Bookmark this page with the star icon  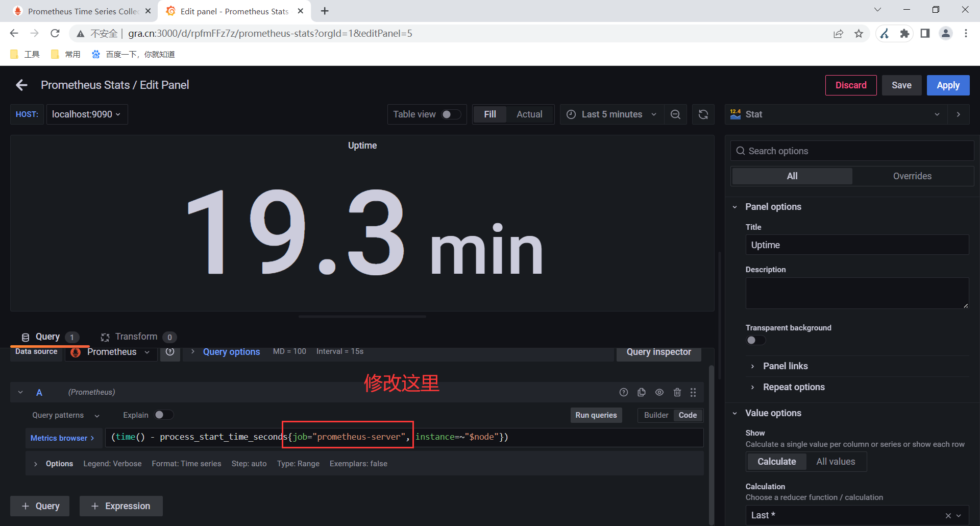[x=859, y=34]
